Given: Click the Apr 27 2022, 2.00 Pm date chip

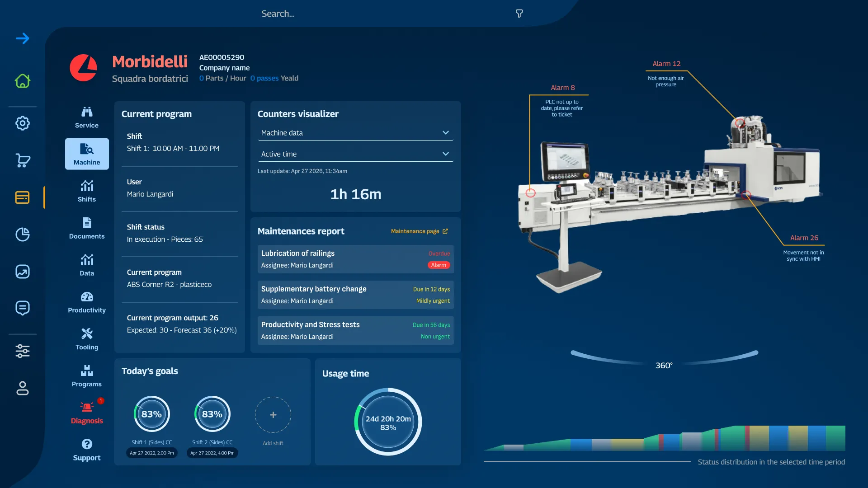Looking at the screenshot, I should (152, 453).
